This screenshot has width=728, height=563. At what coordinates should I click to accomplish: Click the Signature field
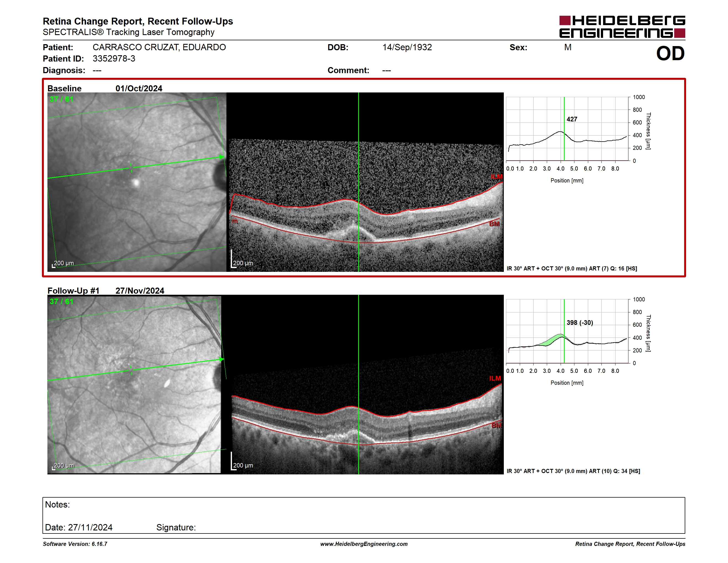point(176,527)
